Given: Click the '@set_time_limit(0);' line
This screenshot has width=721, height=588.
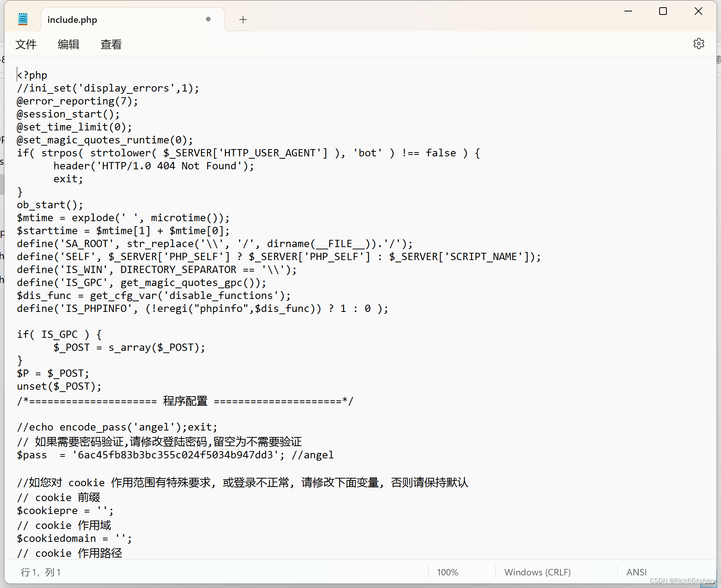Looking at the screenshot, I should 74,127.
